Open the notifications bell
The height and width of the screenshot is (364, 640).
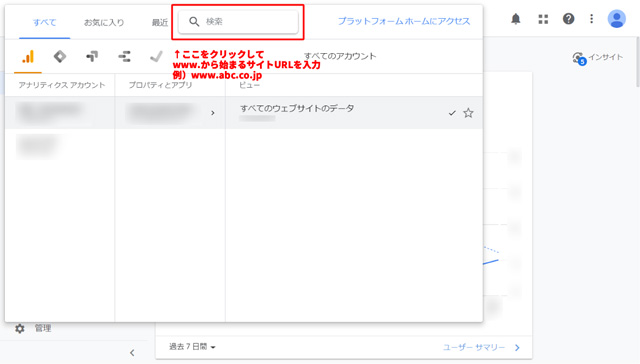tap(516, 19)
